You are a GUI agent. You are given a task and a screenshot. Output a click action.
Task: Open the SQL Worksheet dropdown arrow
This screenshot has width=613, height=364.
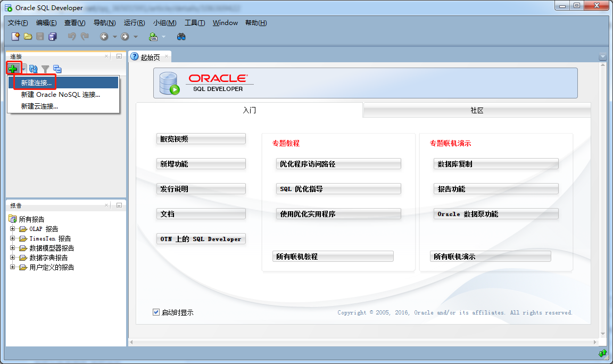(x=163, y=37)
